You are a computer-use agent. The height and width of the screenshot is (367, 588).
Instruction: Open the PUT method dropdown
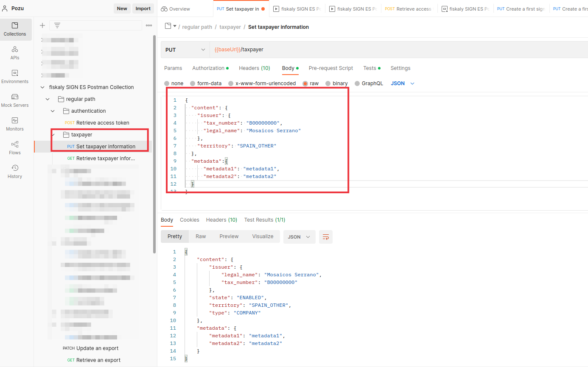[x=185, y=50]
